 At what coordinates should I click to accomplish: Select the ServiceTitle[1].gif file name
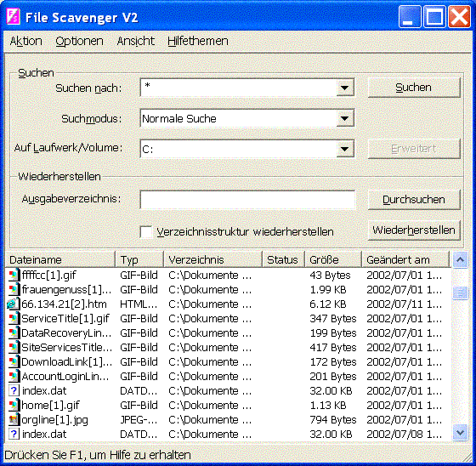pos(65,319)
